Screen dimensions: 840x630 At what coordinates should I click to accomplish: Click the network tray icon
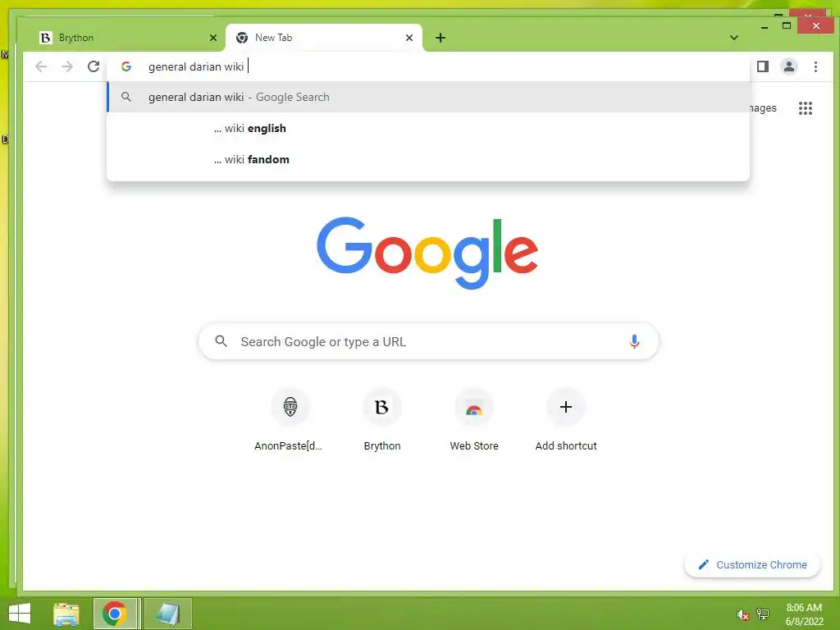763,614
